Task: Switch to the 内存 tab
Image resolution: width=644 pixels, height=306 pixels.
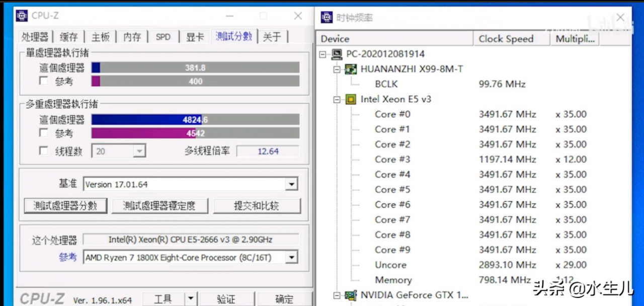Action: point(132,37)
